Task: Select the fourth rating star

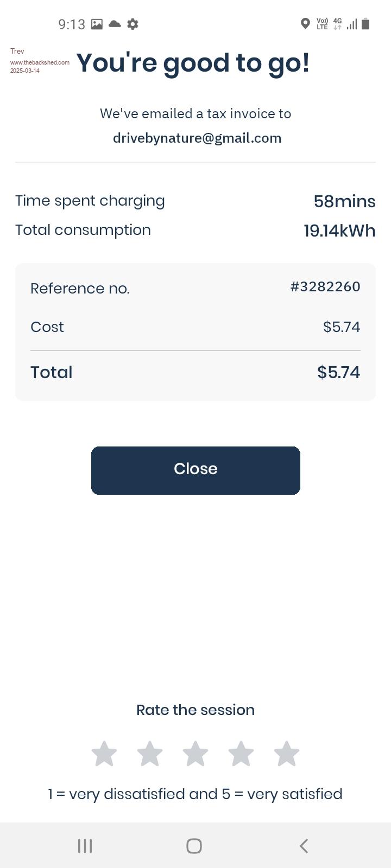Action: click(241, 754)
